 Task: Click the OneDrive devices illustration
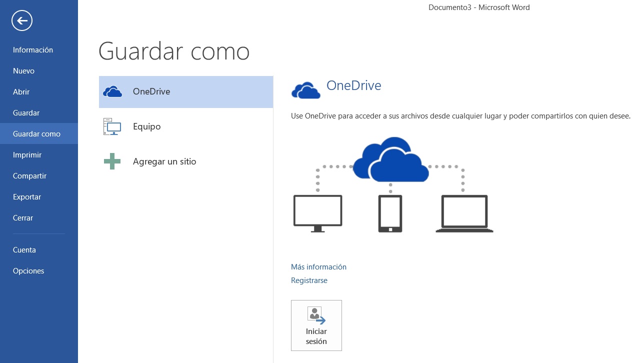click(392, 184)
